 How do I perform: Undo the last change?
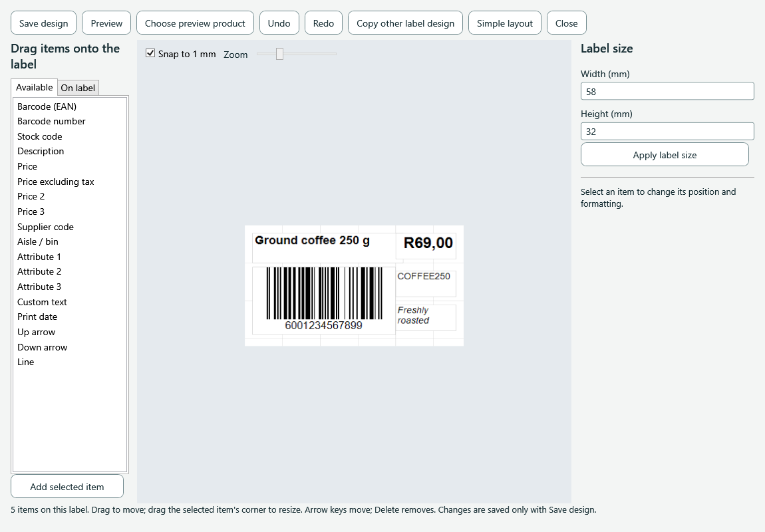click(x=279, y=23)
